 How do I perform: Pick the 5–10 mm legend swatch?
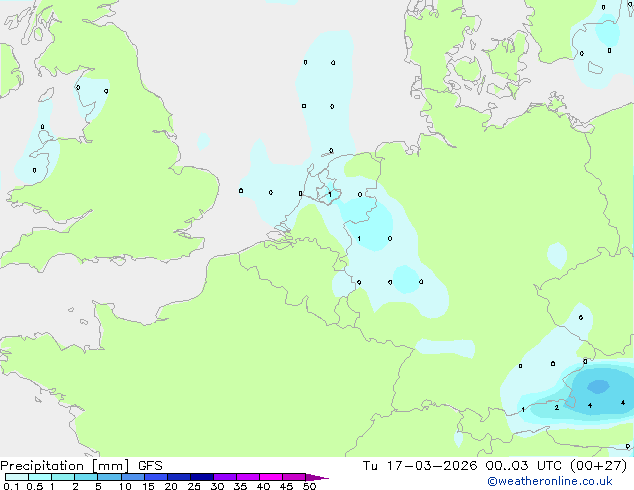pyautogui.click(x=109, y=477)
